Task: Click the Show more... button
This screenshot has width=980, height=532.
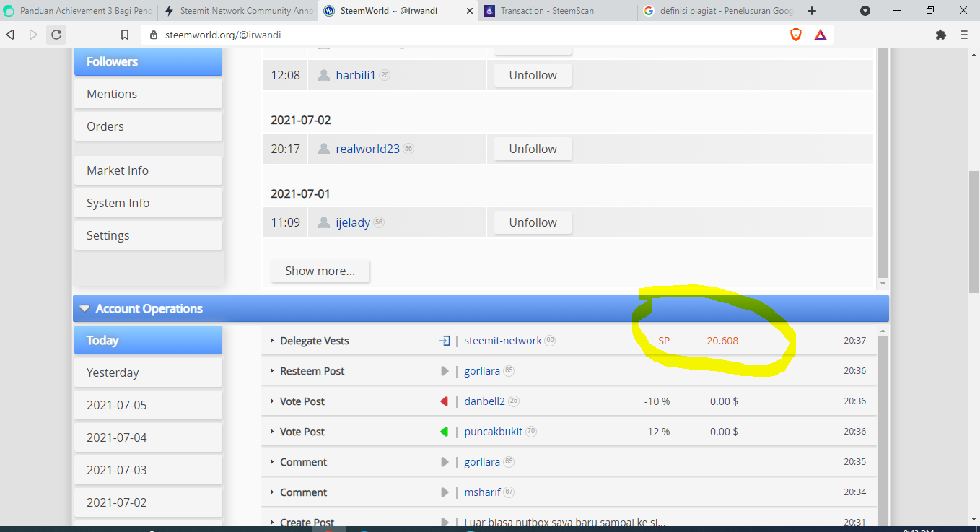Action: click(320, 271)
